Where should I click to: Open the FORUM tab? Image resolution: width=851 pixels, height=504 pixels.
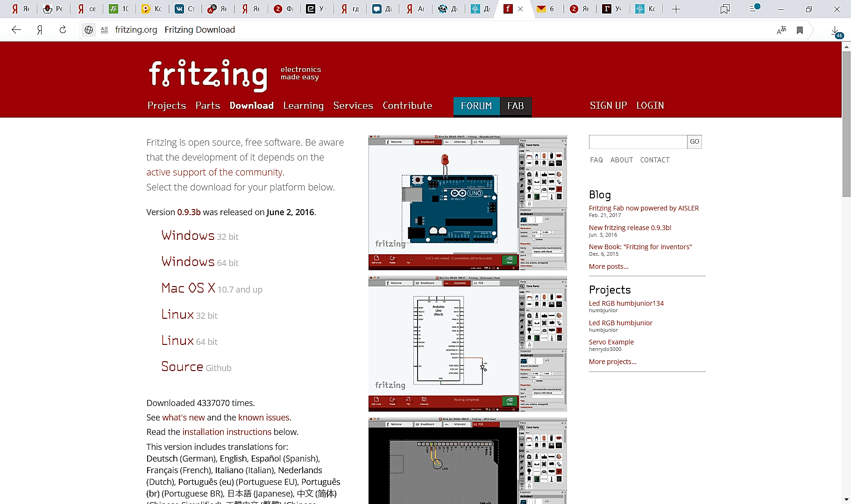(x=476, y=106)
